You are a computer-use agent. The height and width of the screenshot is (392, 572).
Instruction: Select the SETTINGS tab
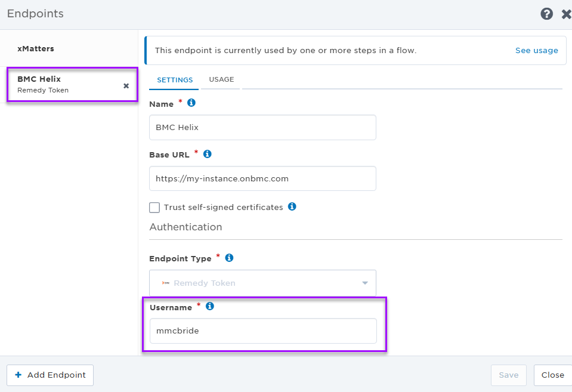pyautogui.click(x=175, y=80)
